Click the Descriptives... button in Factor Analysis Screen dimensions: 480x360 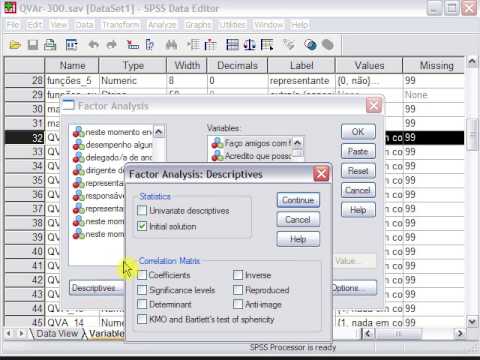click(97, 288)
